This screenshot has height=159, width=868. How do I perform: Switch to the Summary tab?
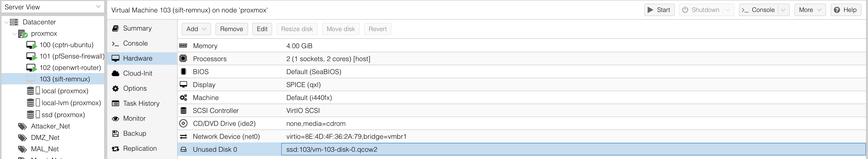click(137, 28)
